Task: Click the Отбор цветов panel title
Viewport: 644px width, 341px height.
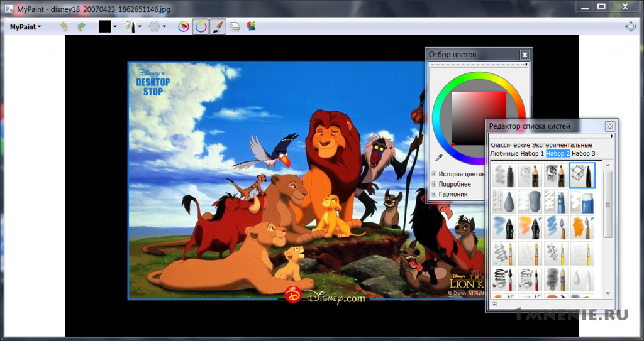Action: pos(453,54)
